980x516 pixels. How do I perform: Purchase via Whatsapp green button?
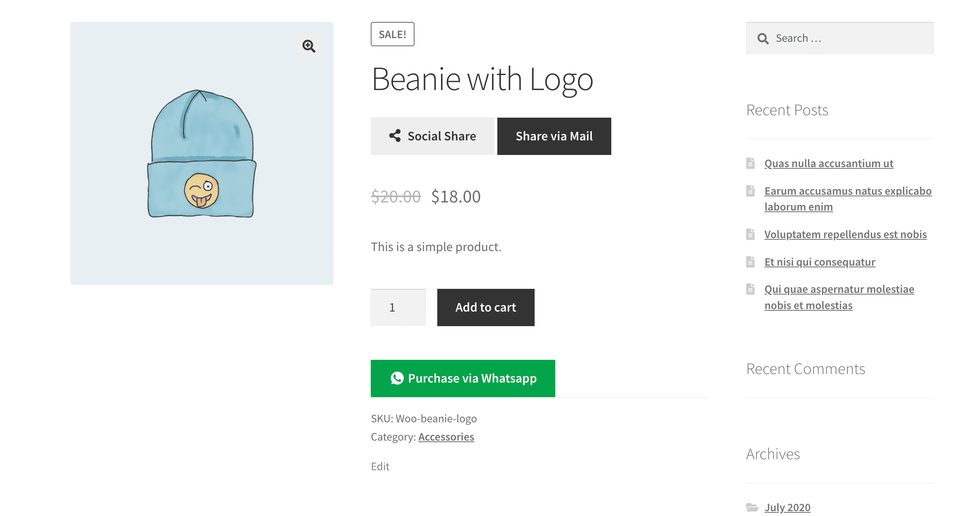pos(463,378)
